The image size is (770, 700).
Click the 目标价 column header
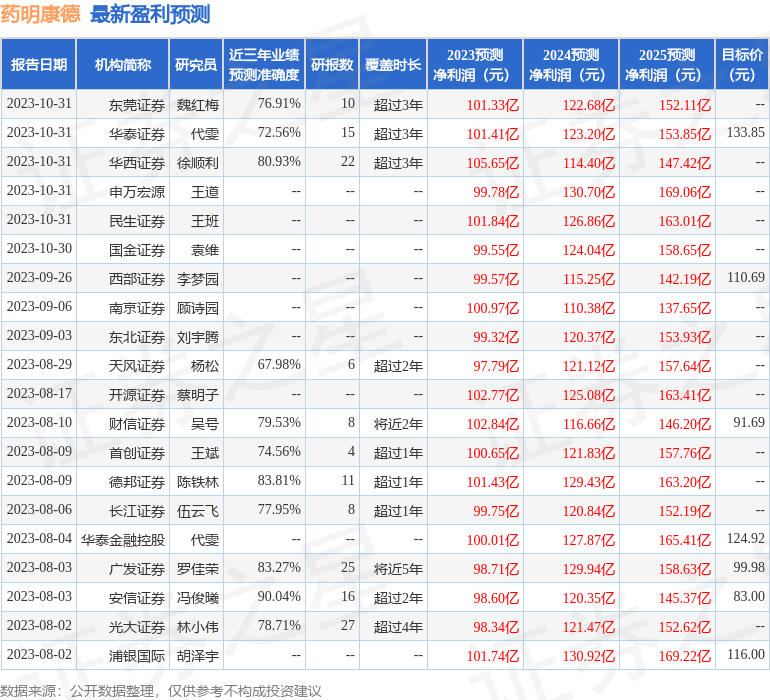(742, 64)
